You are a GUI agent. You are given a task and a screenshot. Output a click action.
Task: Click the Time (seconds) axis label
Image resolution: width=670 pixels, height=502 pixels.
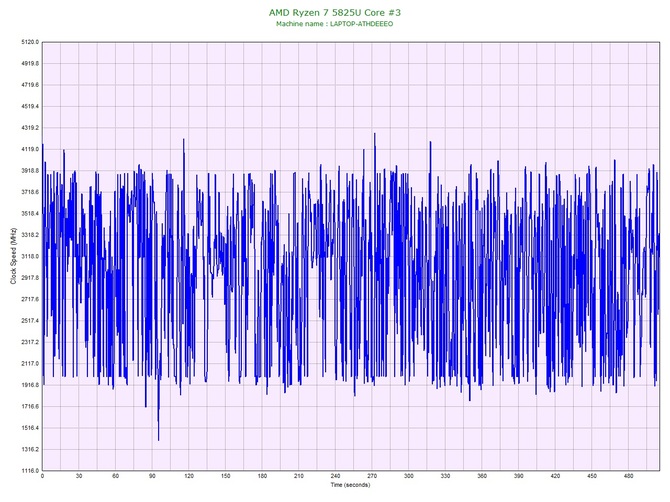point(350,485)
